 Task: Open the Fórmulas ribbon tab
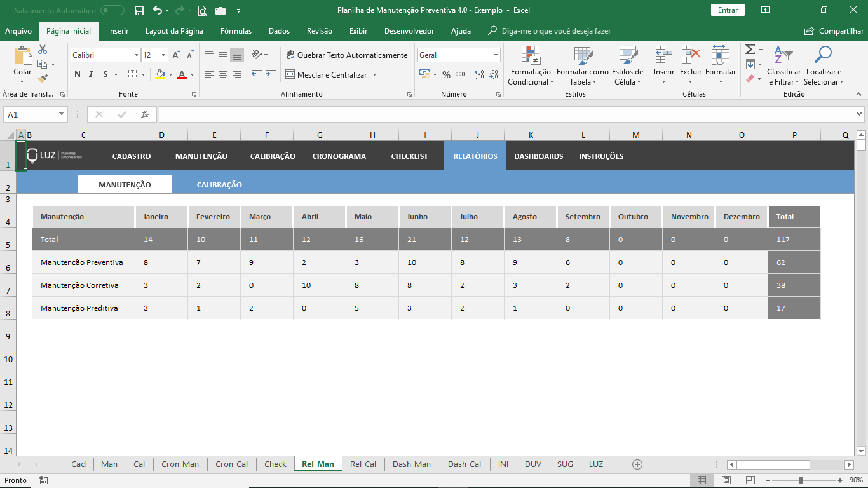point(236,30)
